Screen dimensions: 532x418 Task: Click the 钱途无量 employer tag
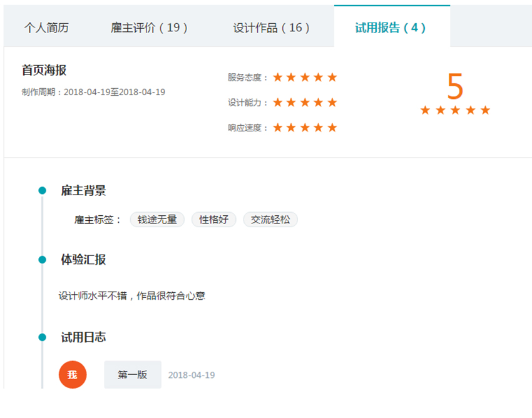tap(157, 220)
